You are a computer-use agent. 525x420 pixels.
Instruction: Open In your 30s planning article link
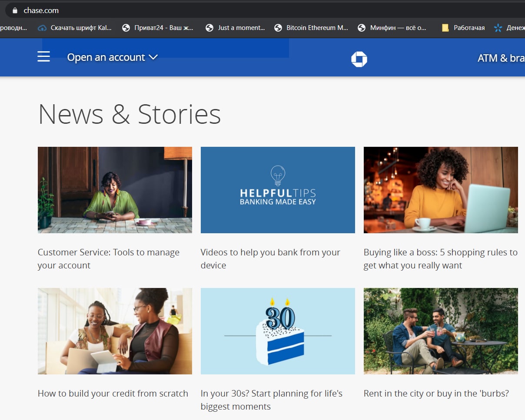272,400
